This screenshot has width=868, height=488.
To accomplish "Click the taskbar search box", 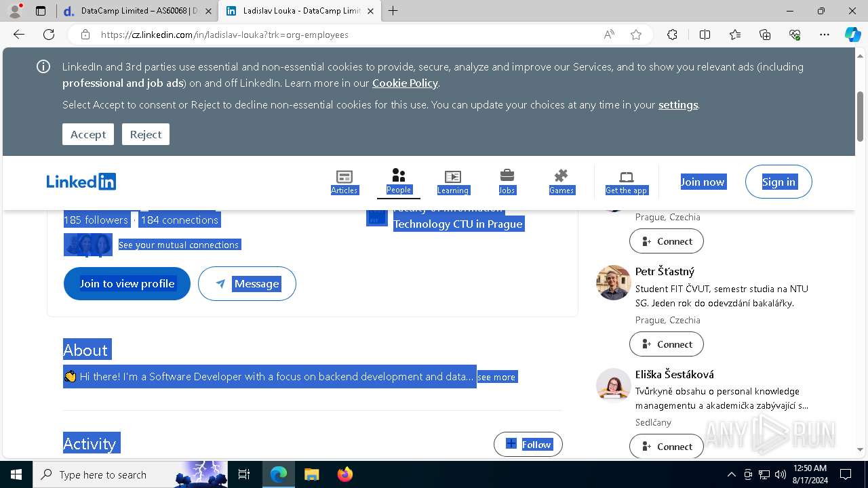I will point(131,474).
